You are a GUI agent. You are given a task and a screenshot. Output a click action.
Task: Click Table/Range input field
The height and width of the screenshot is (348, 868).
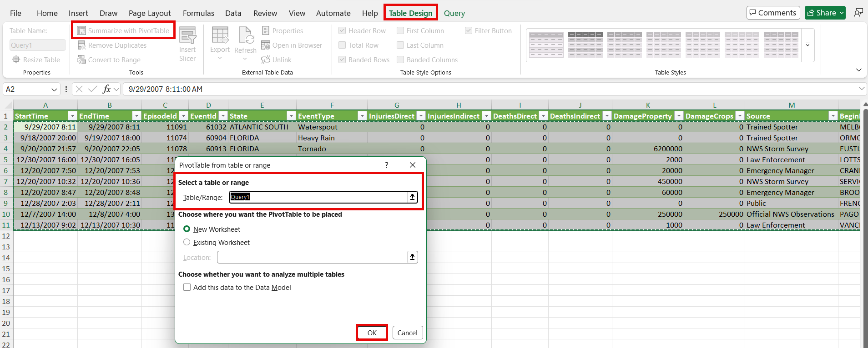click(318, 197)
